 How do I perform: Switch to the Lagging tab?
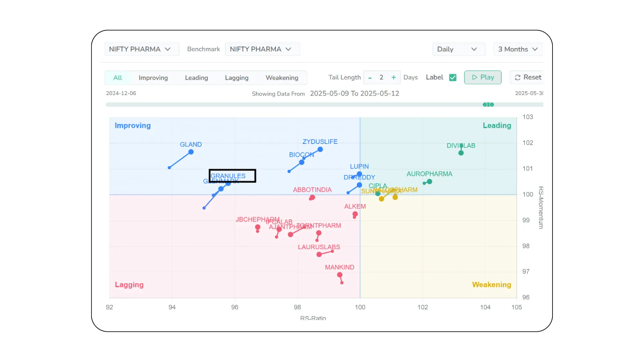pyautogui.click(x=236, y=78)
